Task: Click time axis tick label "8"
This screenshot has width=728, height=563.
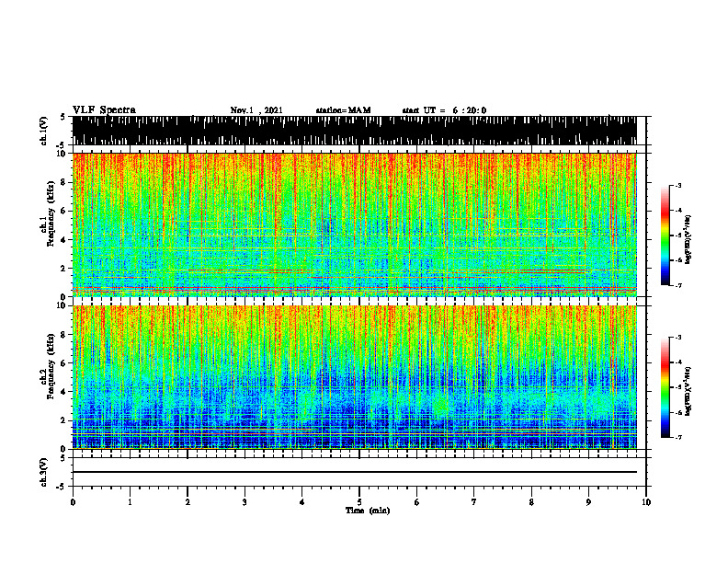Action: point(531,502)
